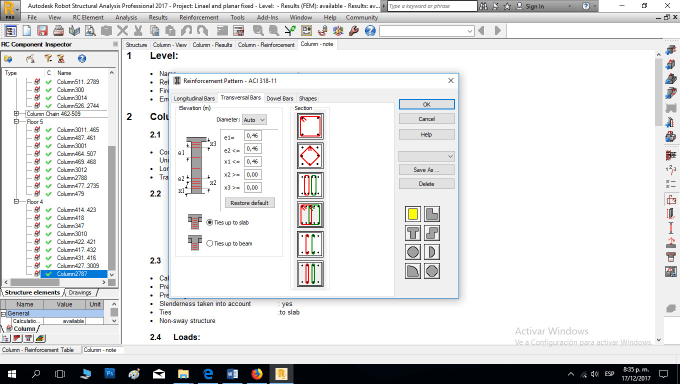Viewport: 680px width, 384px height.
Task: Click OK in Reinforcement Pattern dialog
Action: point(427,105)
